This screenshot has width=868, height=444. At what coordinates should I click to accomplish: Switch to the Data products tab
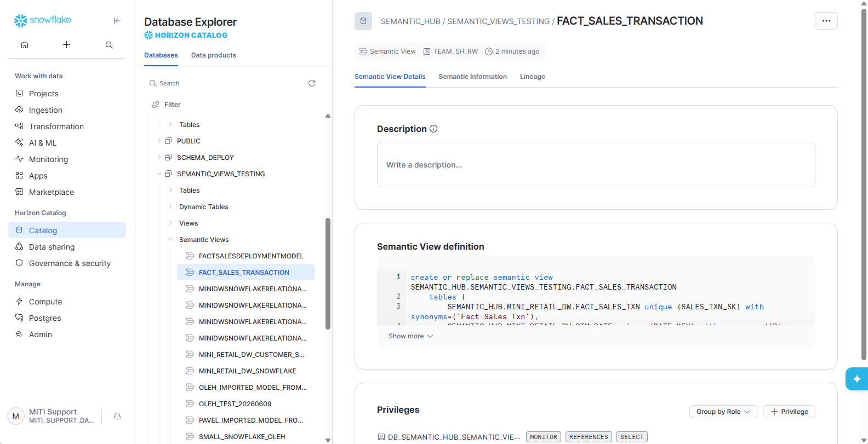pyautogui.click(x=214, y=55)
